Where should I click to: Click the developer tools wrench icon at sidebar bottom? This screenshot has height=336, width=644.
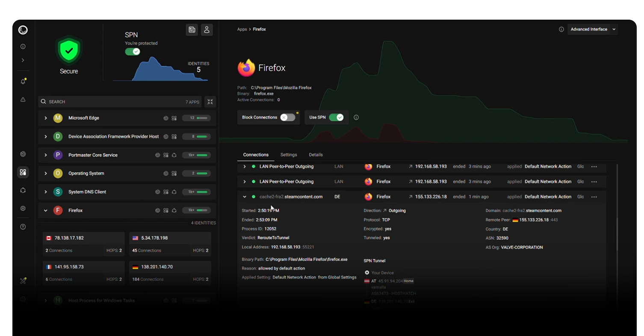click(x=23, y=281)
